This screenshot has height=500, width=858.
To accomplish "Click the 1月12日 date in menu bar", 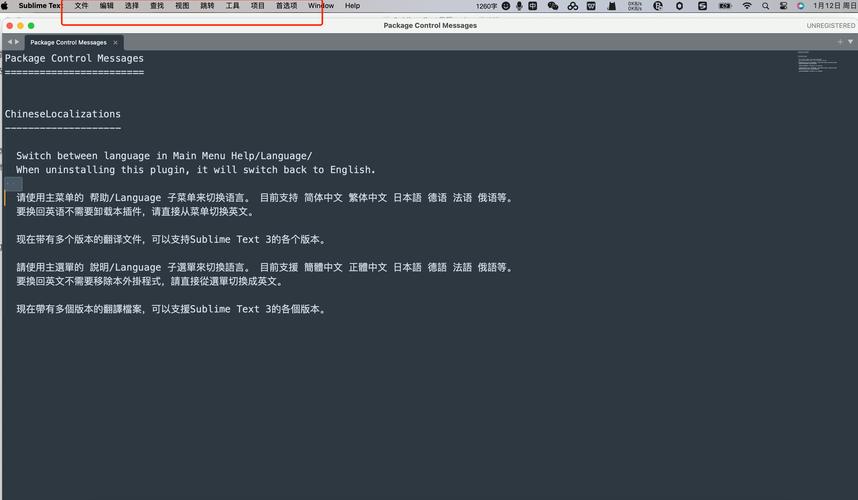I will click(834, 5).
